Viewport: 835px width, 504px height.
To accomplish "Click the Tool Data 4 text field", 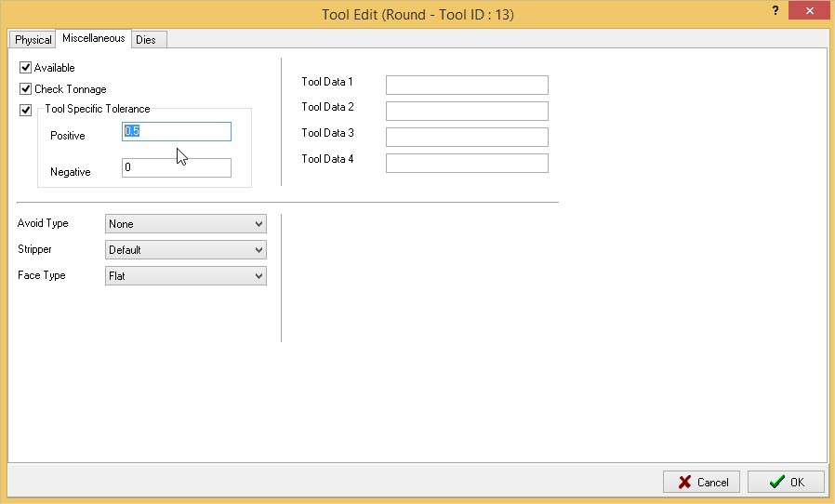I will [x=467, y=164].
